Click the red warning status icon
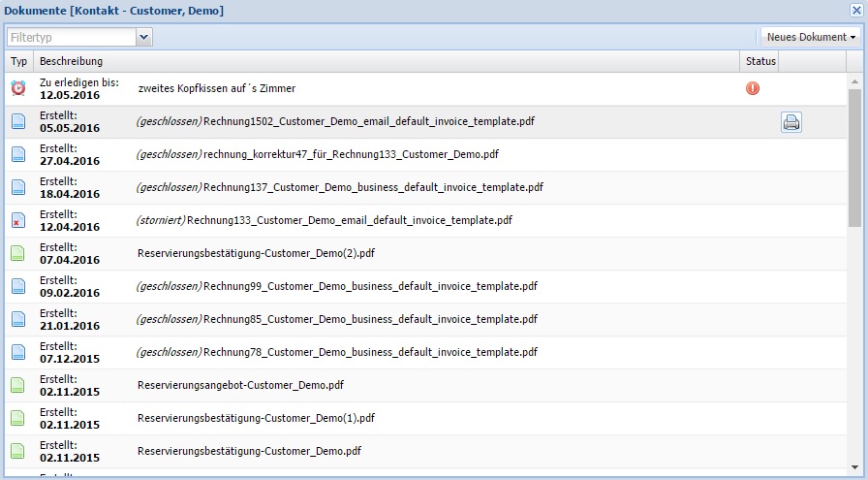868x480 pixels. click(753, 88)
